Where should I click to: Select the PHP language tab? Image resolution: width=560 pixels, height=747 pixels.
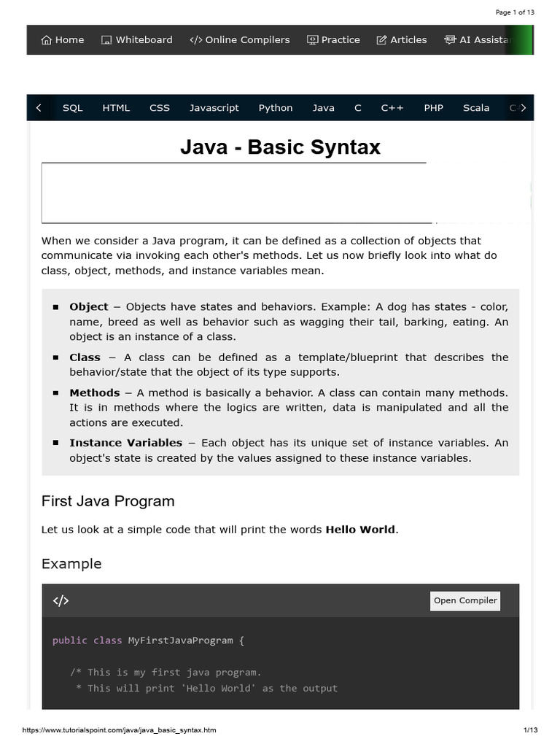(x=434, y=108)
